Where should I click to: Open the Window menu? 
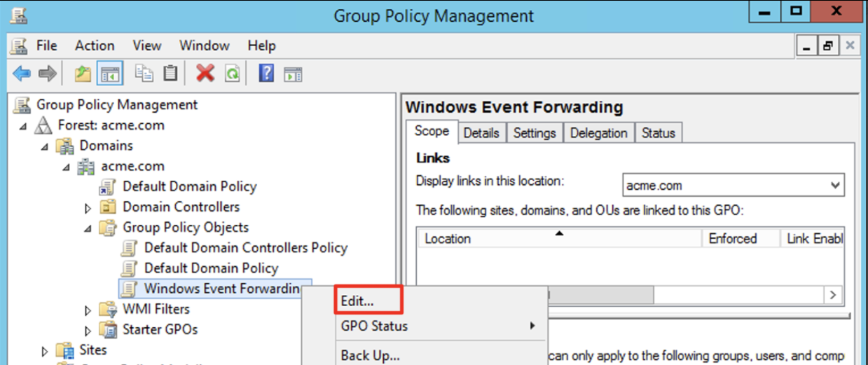tap(205, 46)
